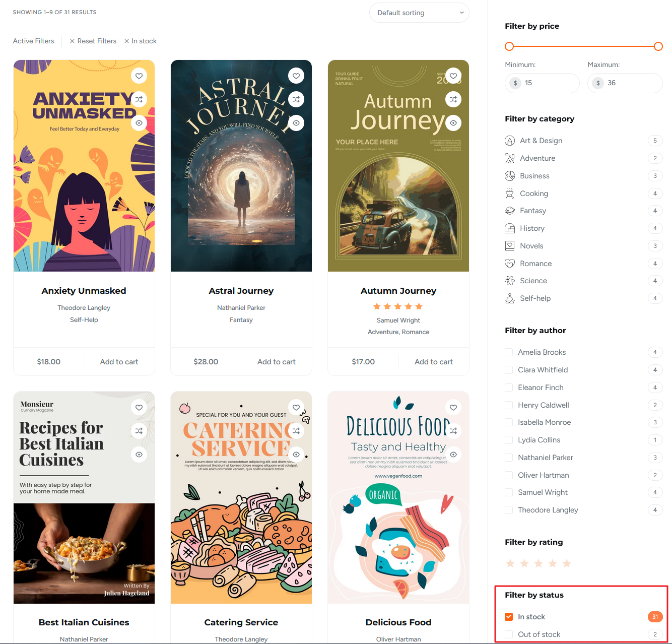Viewport: 672px width, 644px height.
Task: Click compare icon on Best Italian Cuisines
Action: tap(139, 431)
